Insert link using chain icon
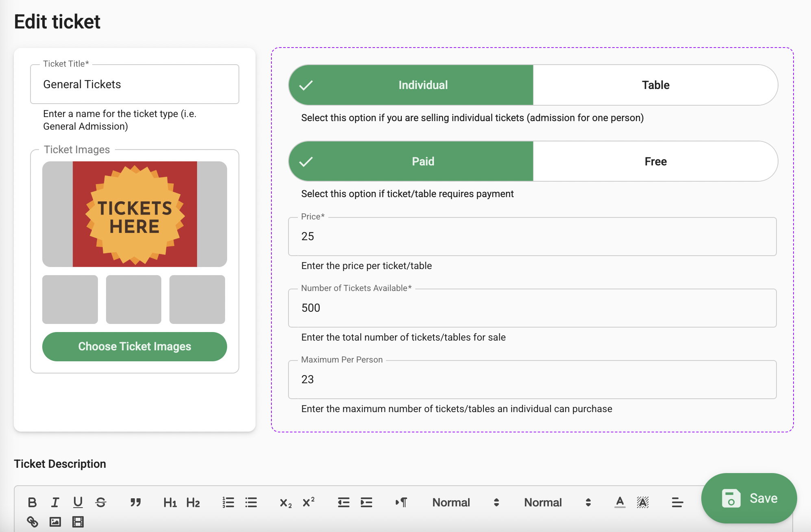This screenshot has width=811, height=532. coord(33,521)
